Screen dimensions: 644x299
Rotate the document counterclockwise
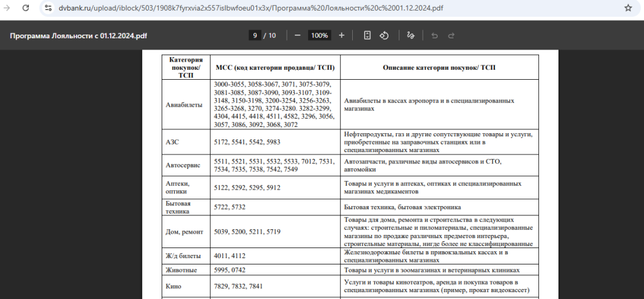tap(384, 35)
